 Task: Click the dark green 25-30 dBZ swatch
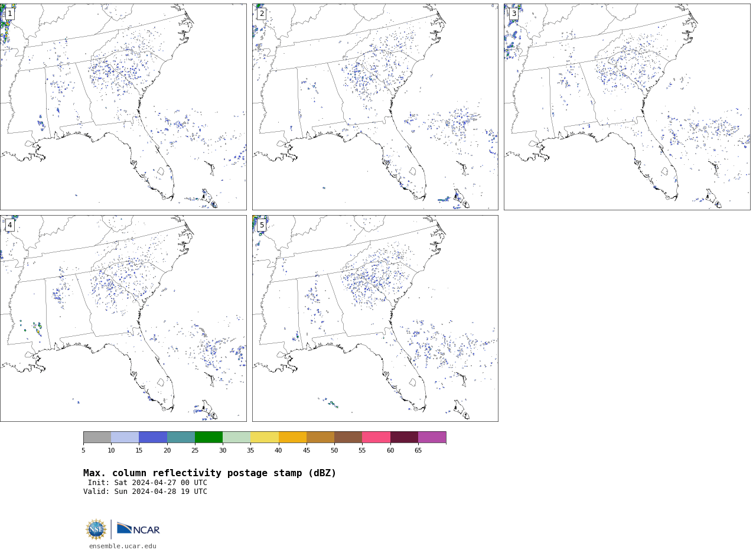pyautogui.click(x=208, y=437)
